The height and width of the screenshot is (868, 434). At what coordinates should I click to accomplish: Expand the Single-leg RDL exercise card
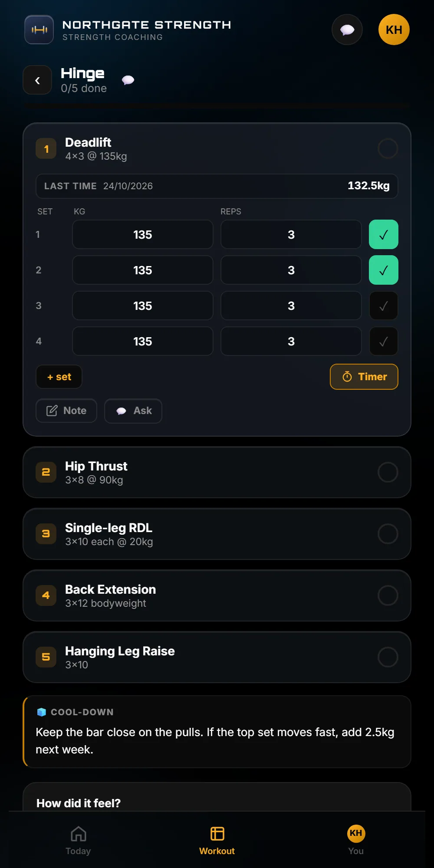tap(217, 534)
